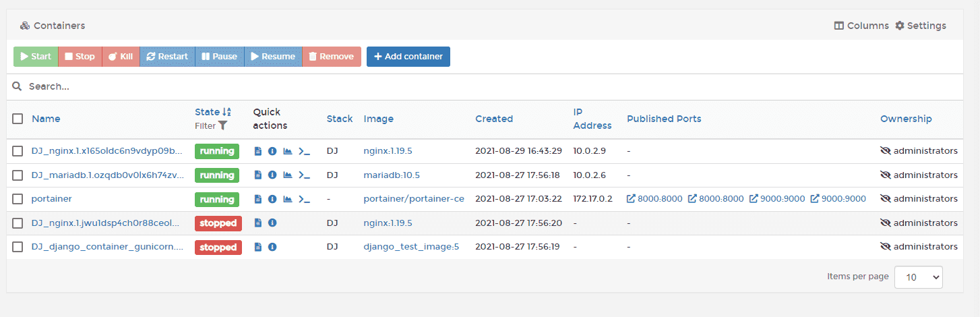
Task: Open the table Settings gear
Action: tap(921, 26)
